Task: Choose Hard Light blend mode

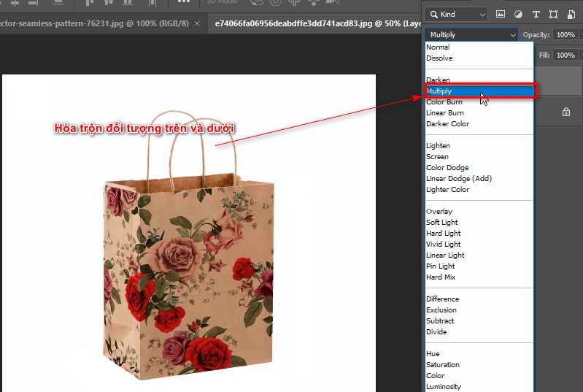Action: [479, 233]
